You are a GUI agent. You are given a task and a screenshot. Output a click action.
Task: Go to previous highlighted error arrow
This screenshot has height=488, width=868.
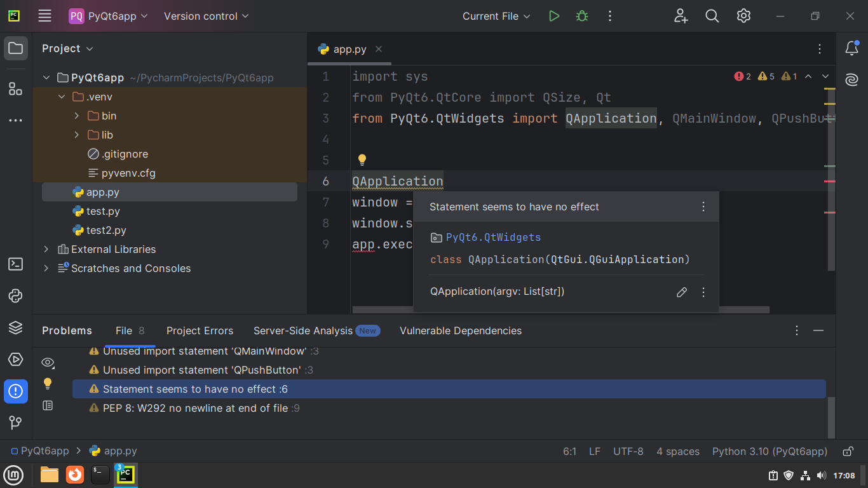(x=808, y=76)
